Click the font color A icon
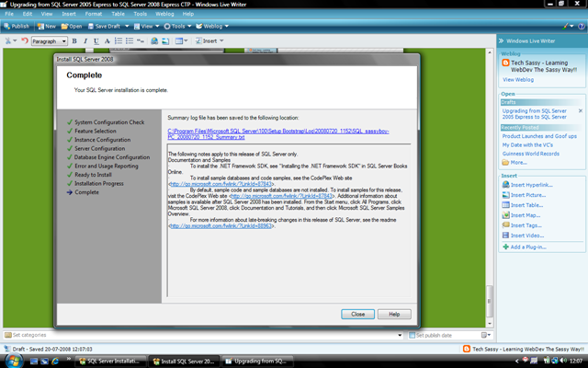 107,40
